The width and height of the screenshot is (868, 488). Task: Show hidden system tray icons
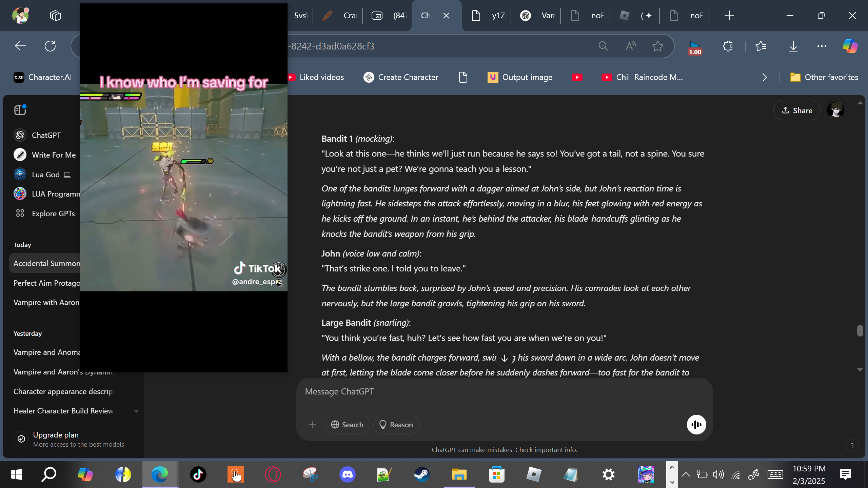coord(686,474)
